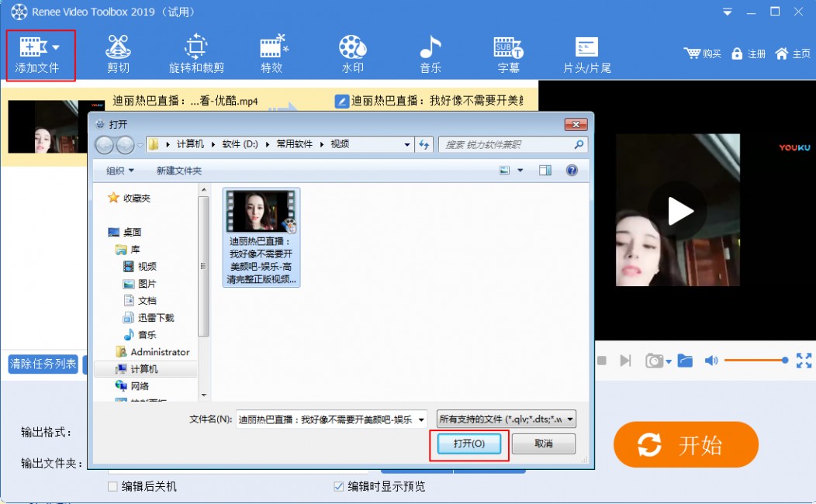Open help via the blue question mark

(572, 170)
